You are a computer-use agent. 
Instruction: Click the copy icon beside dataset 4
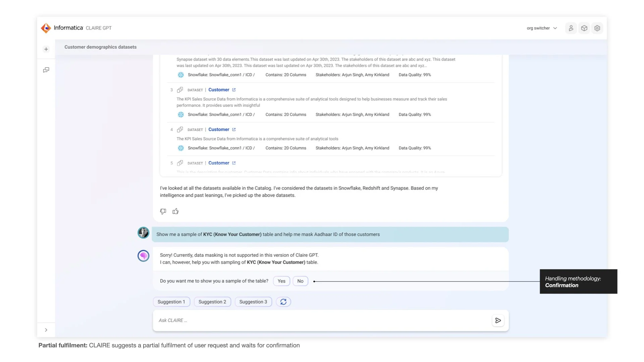pyautogui.click(x=180, y=129)
